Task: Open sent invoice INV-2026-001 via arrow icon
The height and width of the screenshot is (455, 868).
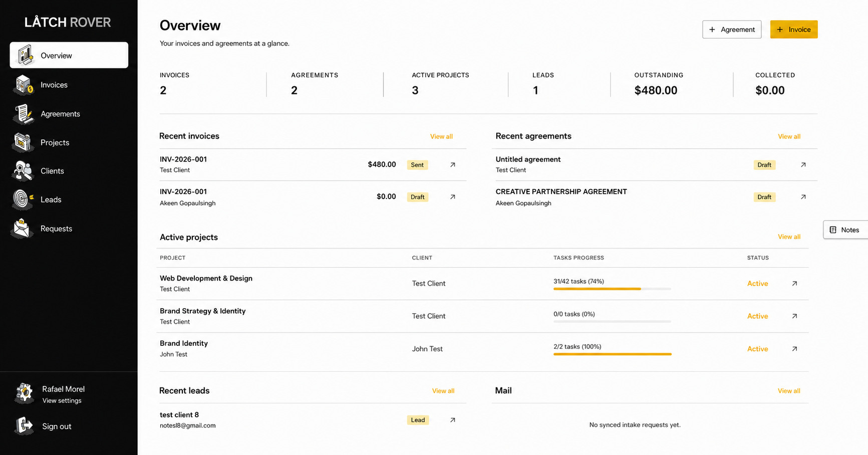Action: 453,165
